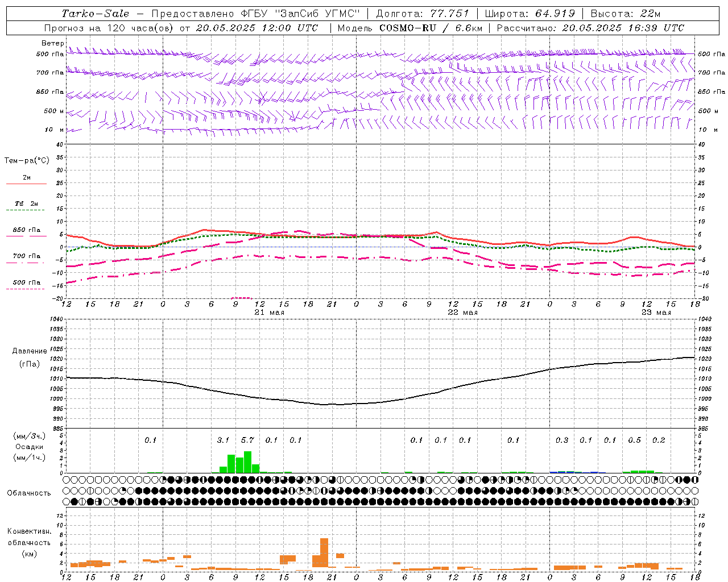
Task: Click the 23 мая date label
Action: 656,313
